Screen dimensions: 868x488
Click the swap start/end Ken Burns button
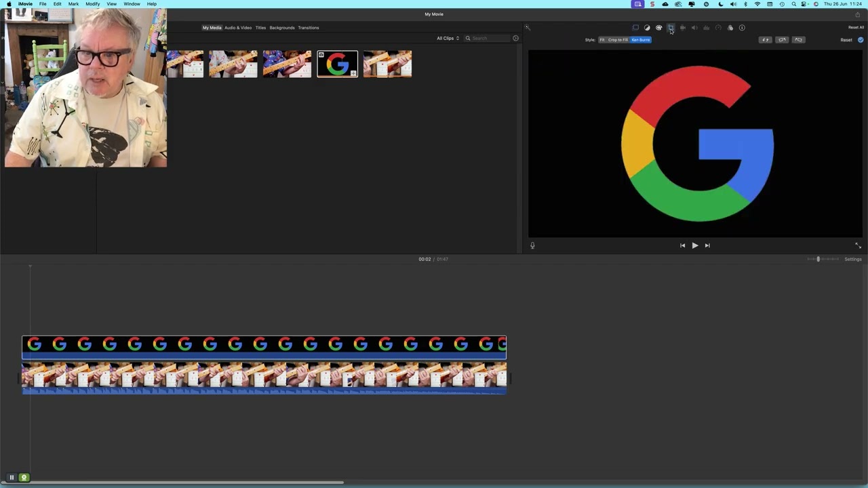point(766,40)
